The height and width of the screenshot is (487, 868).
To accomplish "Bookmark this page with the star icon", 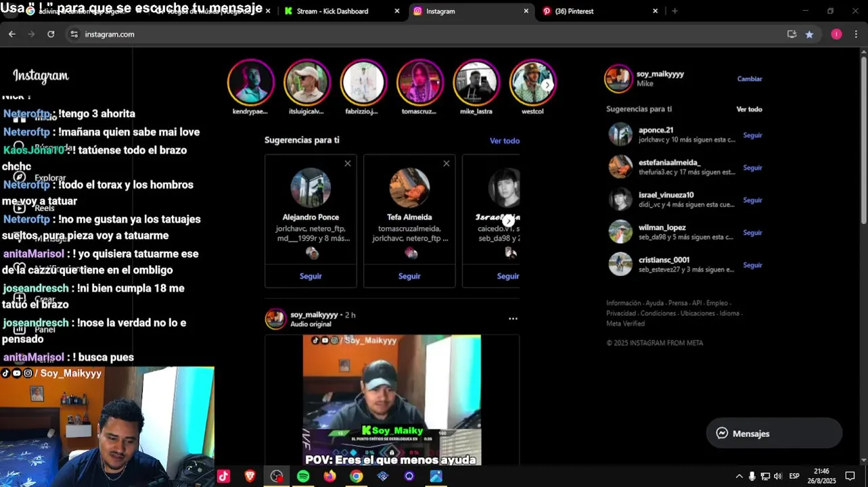I will [809, 34].
